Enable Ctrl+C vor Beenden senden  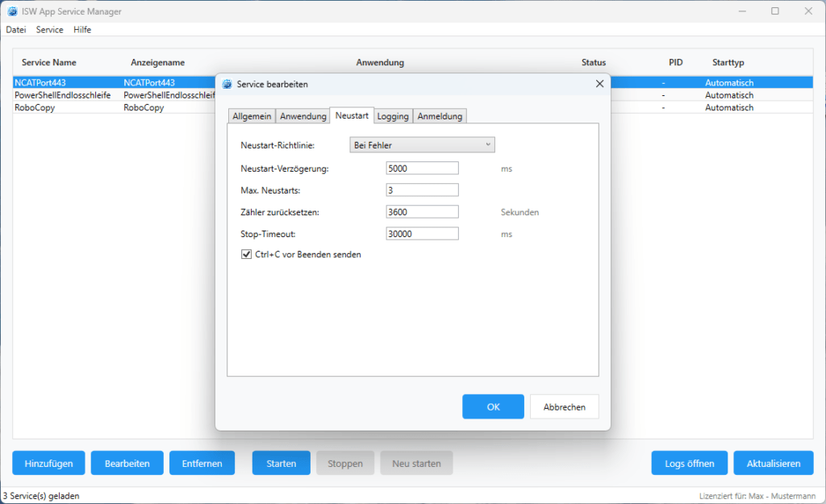(246, 255)
